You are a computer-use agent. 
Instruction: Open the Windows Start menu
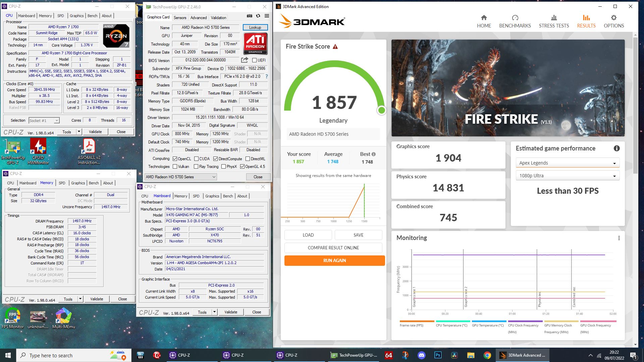8,355
